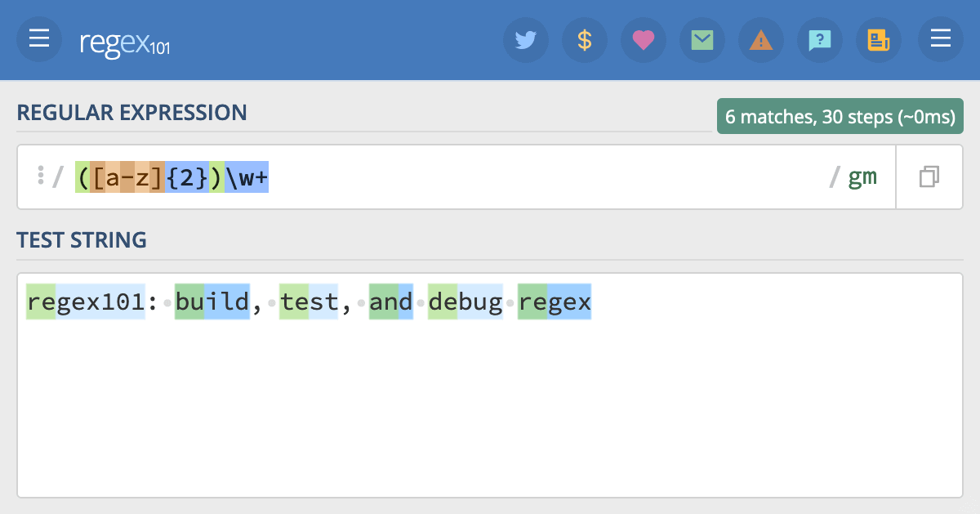Select the highlighted match 'build'
Image resolution: width=980 pixels, height=514 pixels.
[212, 302]
